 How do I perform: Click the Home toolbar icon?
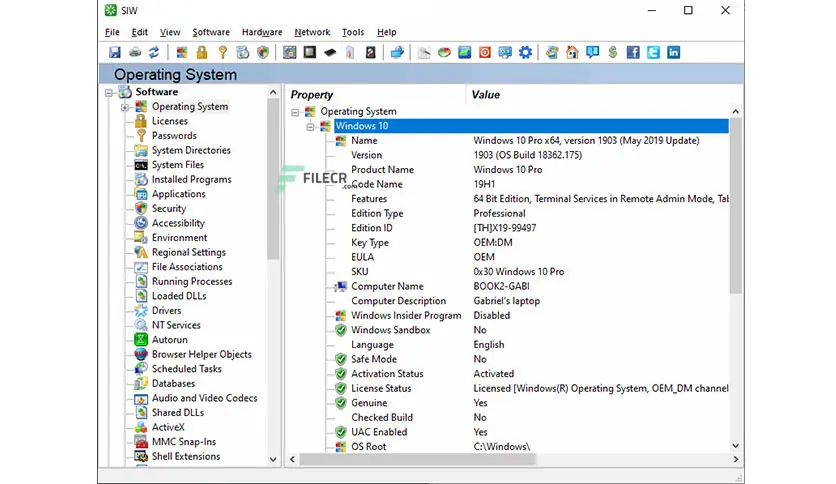[x=572, y=52]
